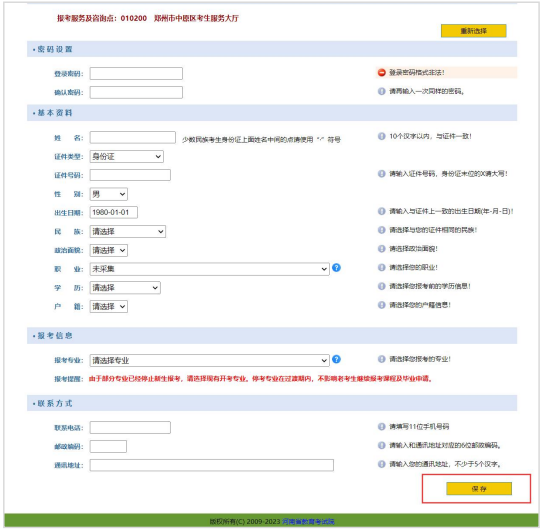Click the 少数民族考生 name hint text

pos(261,140)
